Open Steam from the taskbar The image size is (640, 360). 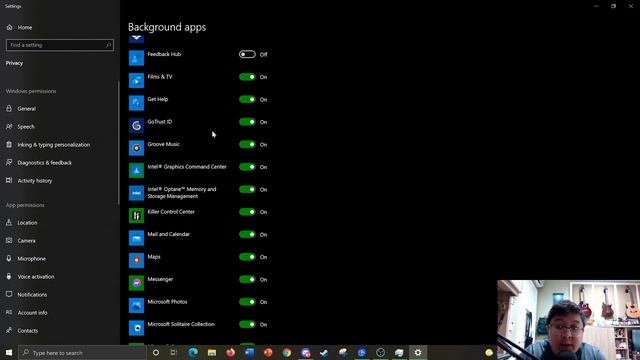pos(324,352)
